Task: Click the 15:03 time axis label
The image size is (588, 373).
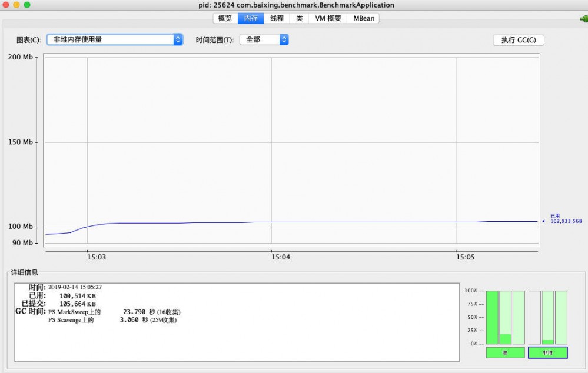Action: [97, 257]
